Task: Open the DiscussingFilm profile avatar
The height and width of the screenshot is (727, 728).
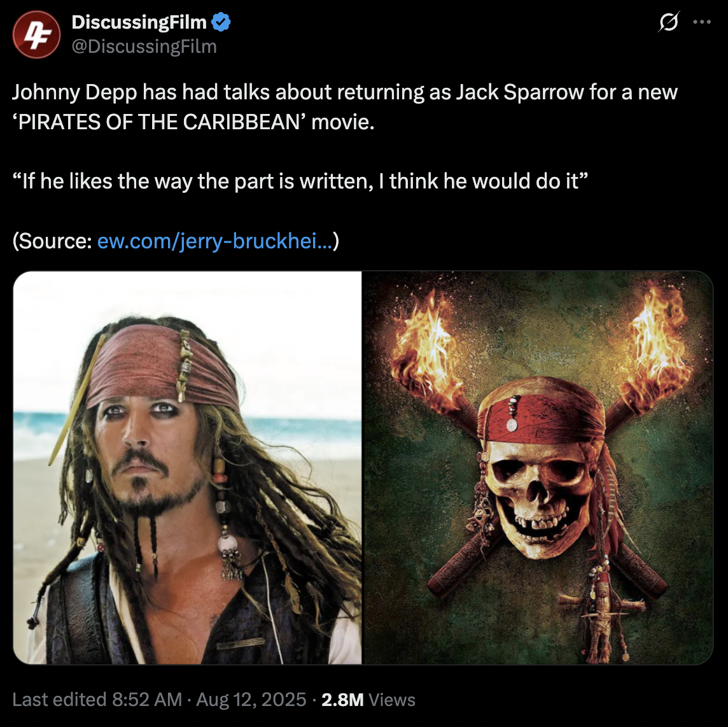Action: coord(36,34)
